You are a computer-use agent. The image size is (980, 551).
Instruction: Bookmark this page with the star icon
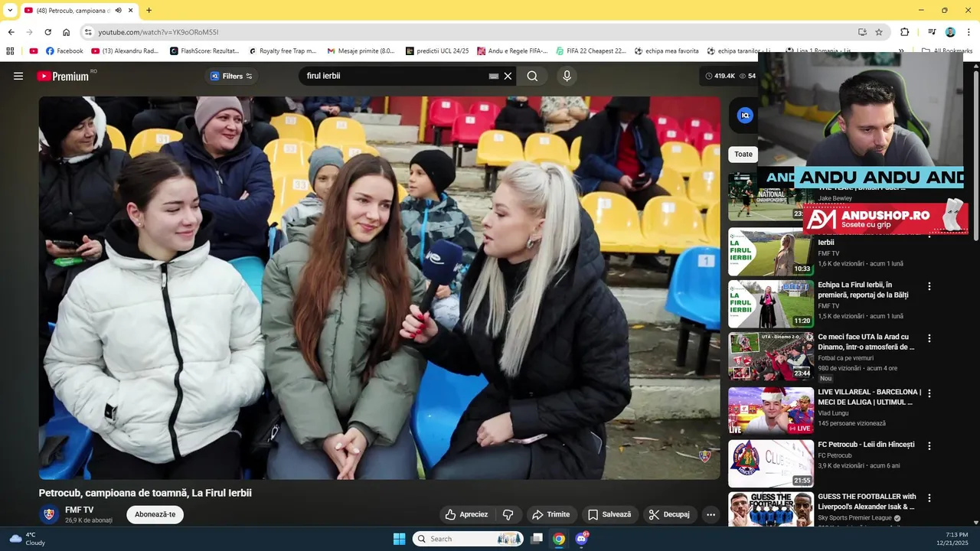point(879,32)
